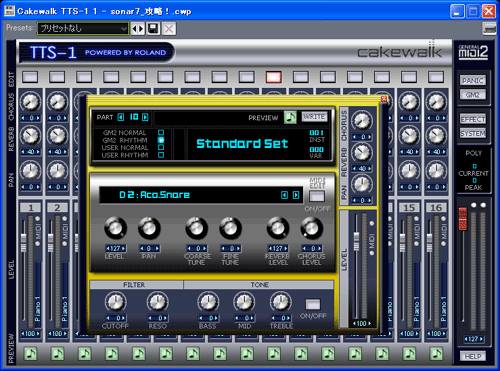Click the PANIC button
This screenshot has width=500, height=371.
473,80
